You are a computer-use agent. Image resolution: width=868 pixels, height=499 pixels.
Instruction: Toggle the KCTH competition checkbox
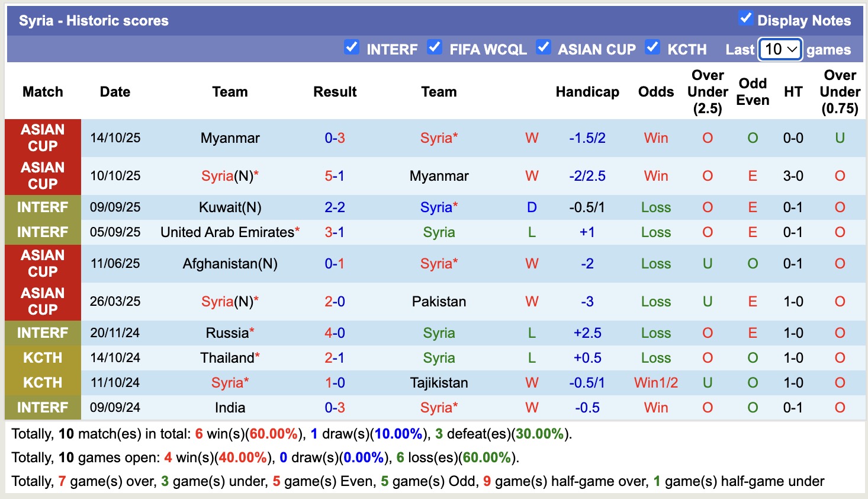[x=652, y=49]
